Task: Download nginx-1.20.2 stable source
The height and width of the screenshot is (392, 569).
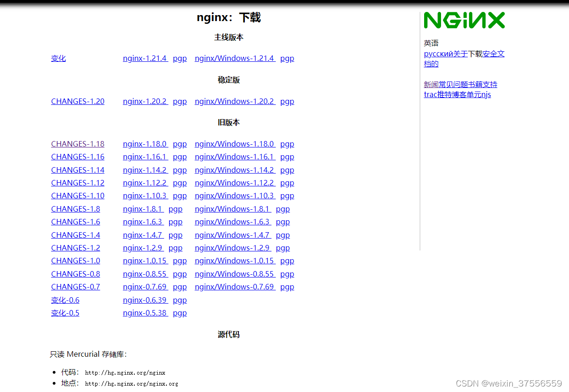Action: point(145,101)
